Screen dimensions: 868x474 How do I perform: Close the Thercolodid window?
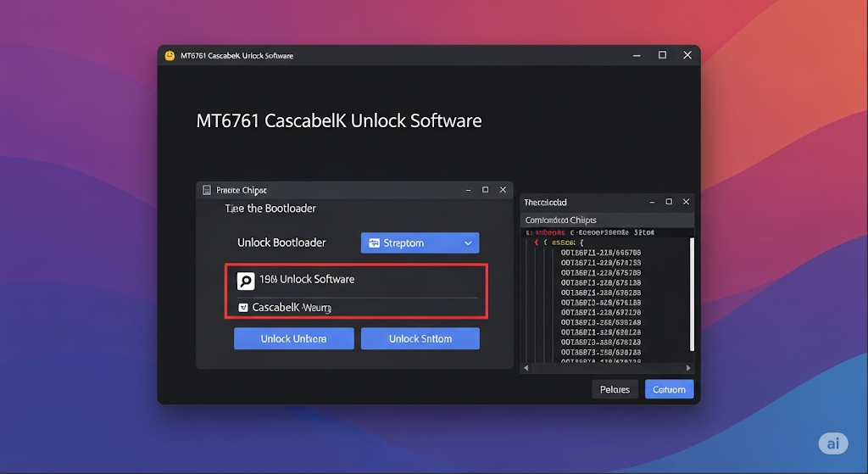[686, 202]
